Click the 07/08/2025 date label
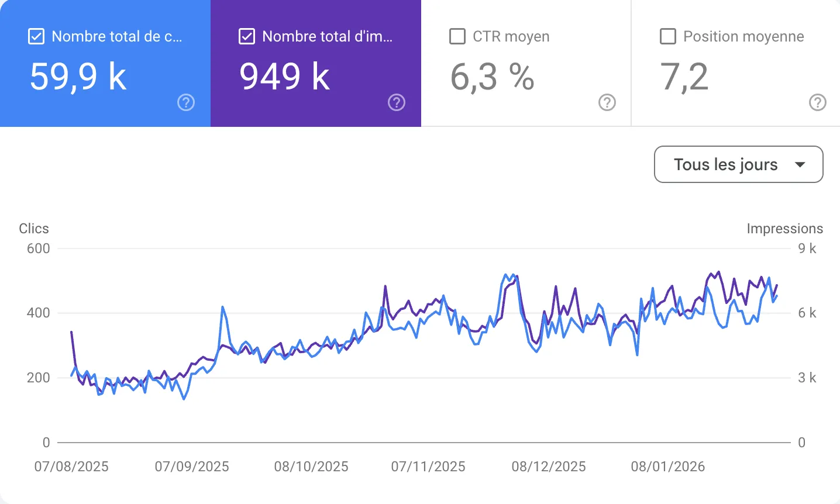This screenshot has height=504, width=840. coord(71,467)
